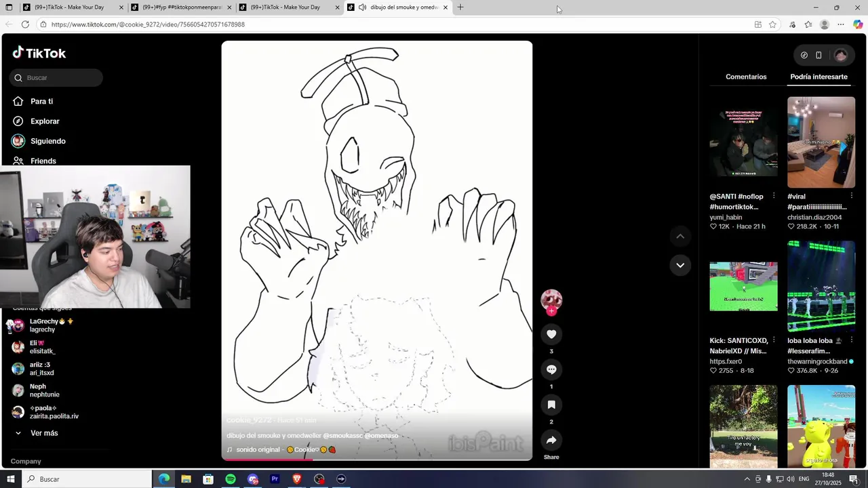Open the Company footer link

click(26, 462)
